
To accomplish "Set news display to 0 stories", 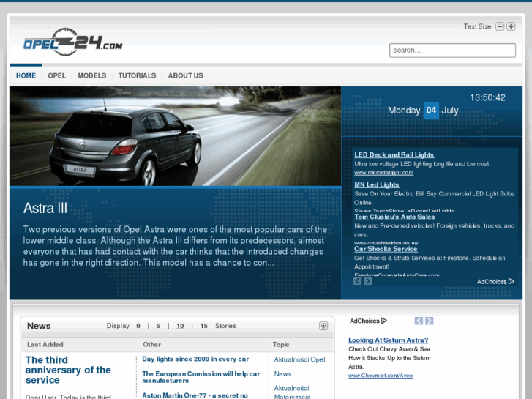I will (x=138, y=326).
